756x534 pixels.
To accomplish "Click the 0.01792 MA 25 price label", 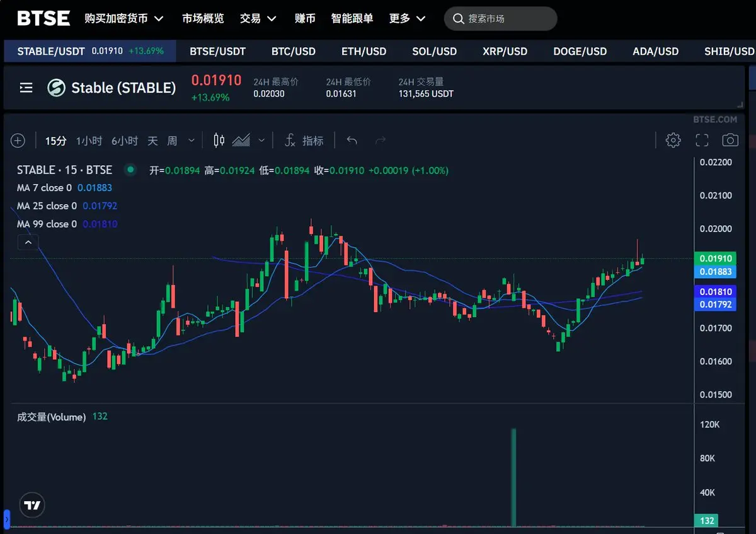I will (715, 305).
